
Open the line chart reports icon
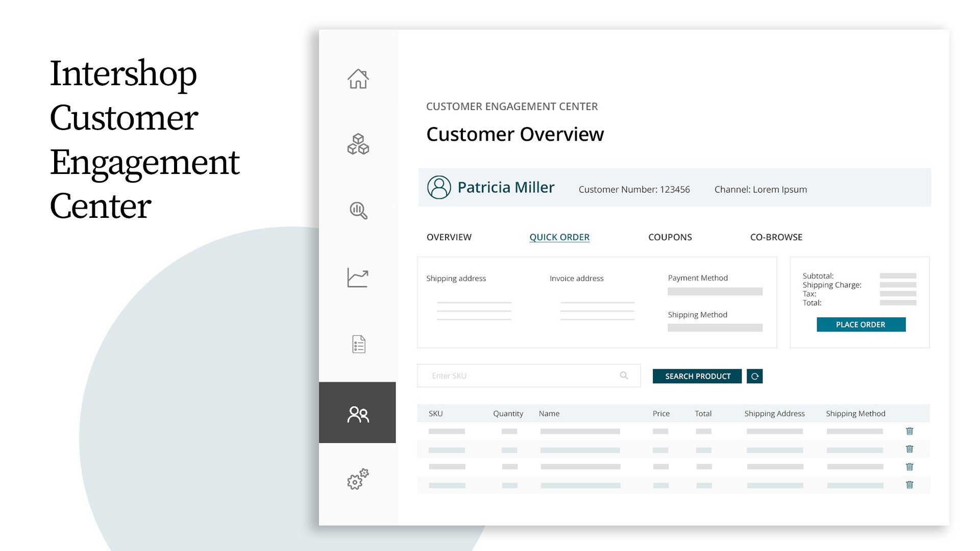coord(357,278)
